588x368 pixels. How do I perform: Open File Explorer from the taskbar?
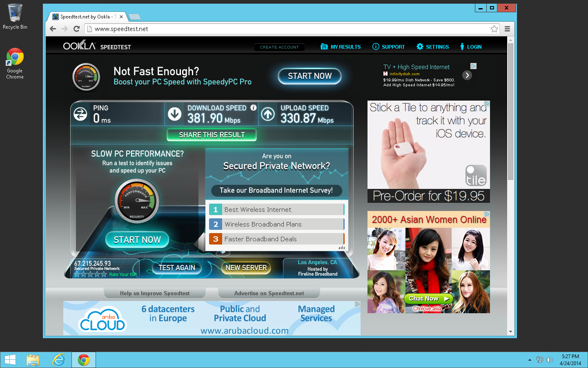[x=33, y=360]
